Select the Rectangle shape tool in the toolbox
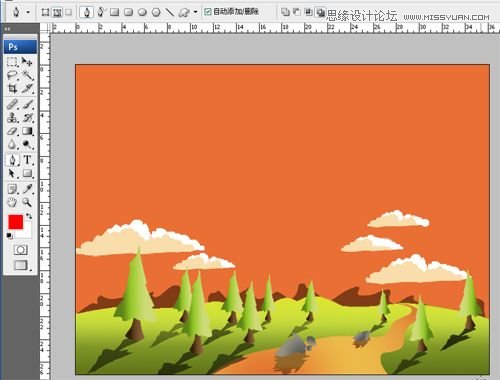Image resolution: width=500 pixels, height=380 pixels. 27,174
